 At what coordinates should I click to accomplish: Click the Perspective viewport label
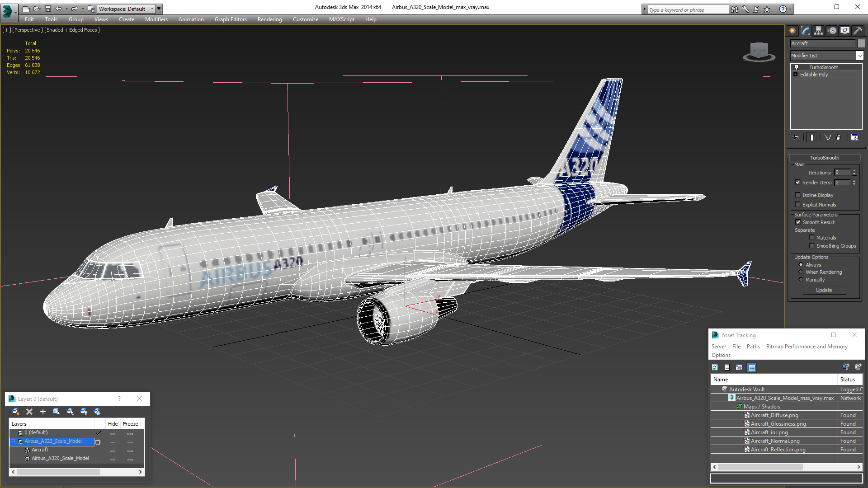28,30
